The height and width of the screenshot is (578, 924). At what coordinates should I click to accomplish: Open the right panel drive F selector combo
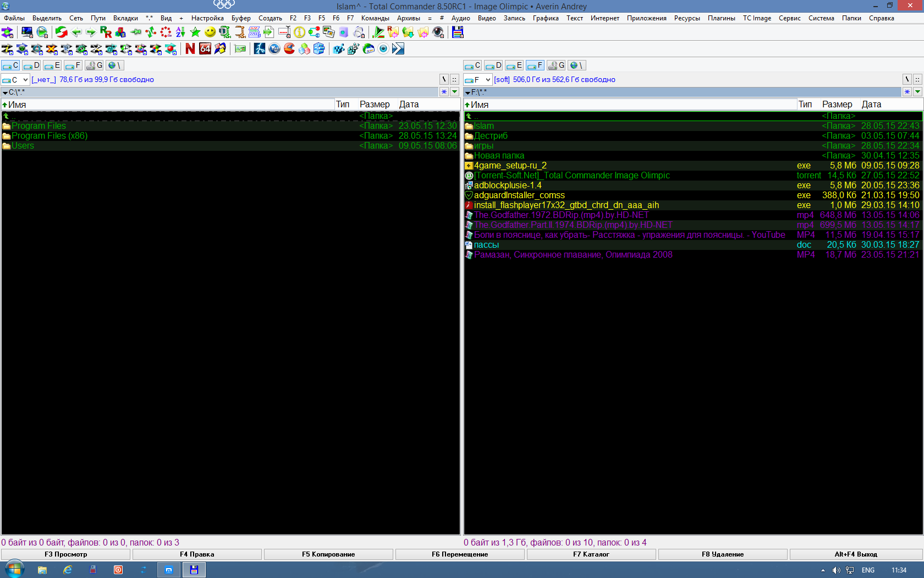click(477, 80)
